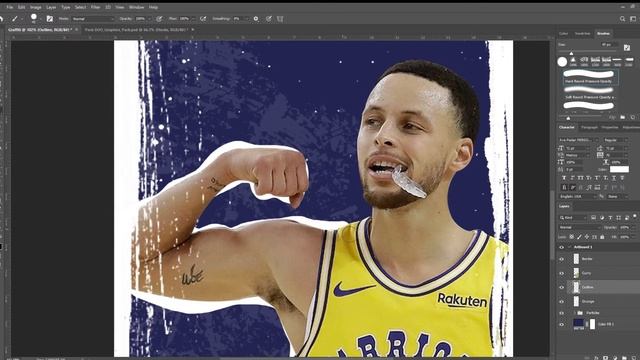Filter layers by type layers icon
The width and height of the screenshot is (640, 360).
[x=610, y=218]
